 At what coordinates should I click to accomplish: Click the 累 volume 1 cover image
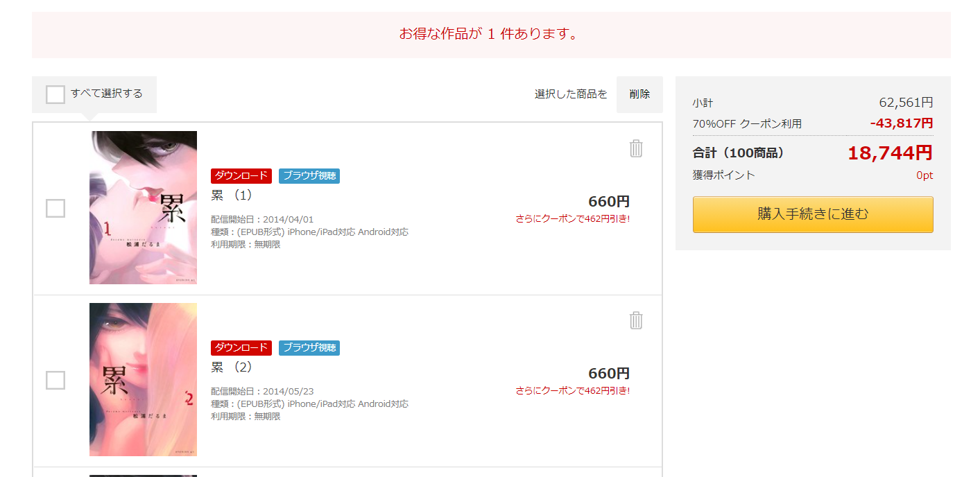click(143, 207)
